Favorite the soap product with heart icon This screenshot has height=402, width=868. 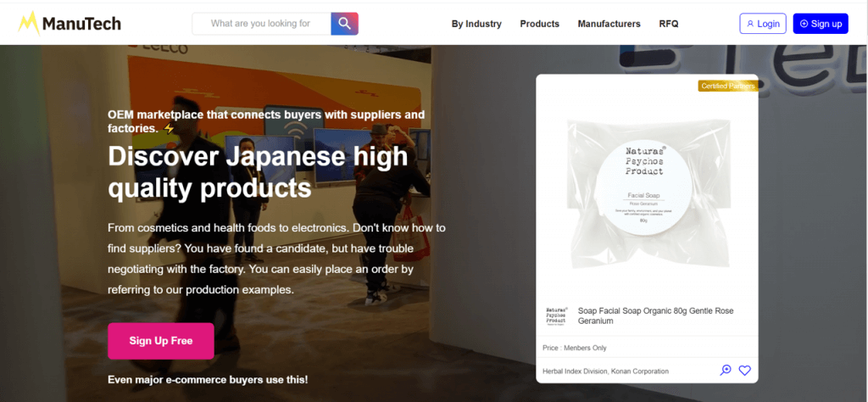(744, 371)
